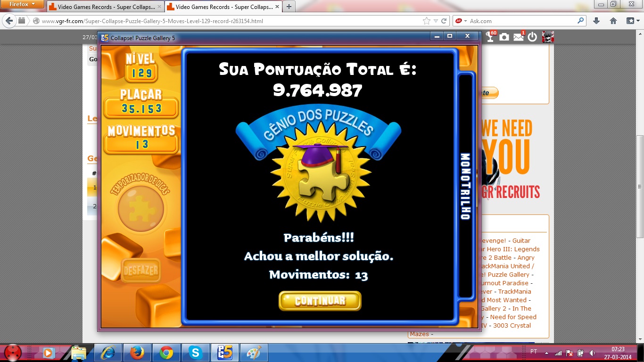Click the browser vertical scrollbar thumb
644x362 pixels.
640,186
